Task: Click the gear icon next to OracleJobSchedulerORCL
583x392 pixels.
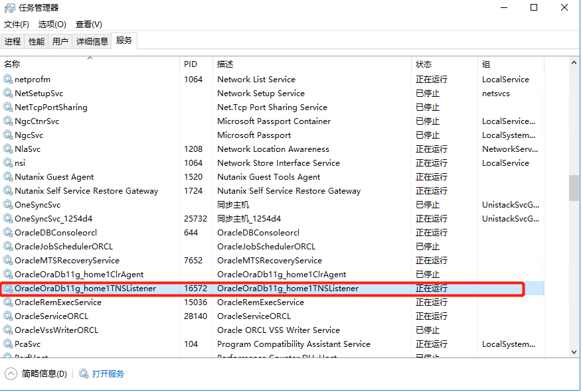Action: [x=8, y=246]
